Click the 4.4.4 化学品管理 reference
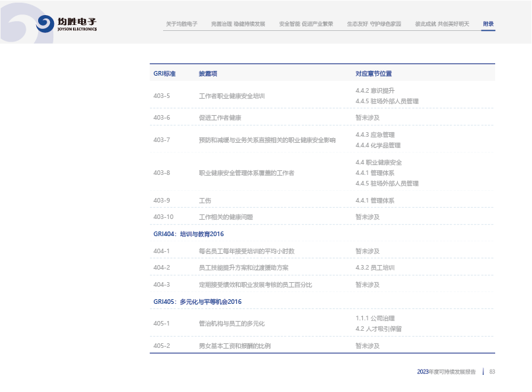 [x=377, y=145]
